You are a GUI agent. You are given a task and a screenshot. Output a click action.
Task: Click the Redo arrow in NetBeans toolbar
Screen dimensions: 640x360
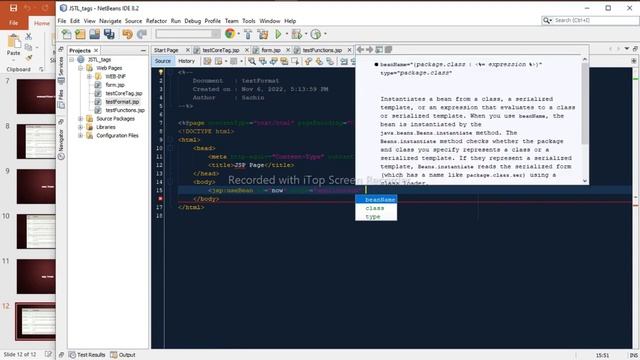pyautogui.click(x=142, y=34)
